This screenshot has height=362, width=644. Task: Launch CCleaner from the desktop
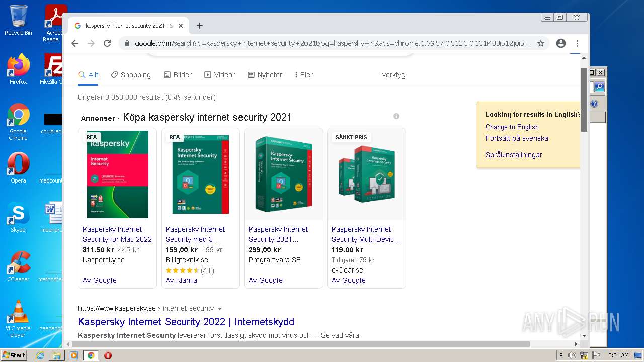tap(18, 266)
